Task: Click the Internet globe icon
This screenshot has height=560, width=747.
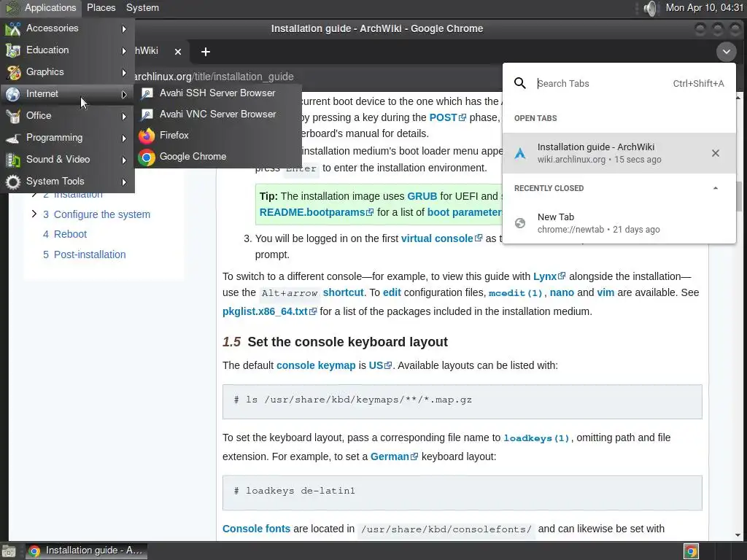Action: click(x=13, y=94)
